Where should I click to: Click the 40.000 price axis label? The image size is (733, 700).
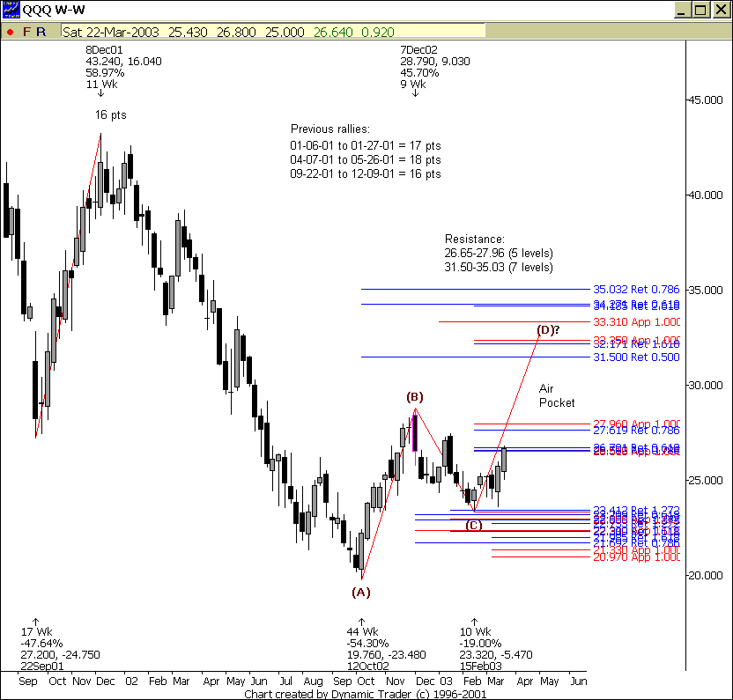[705, 195]
